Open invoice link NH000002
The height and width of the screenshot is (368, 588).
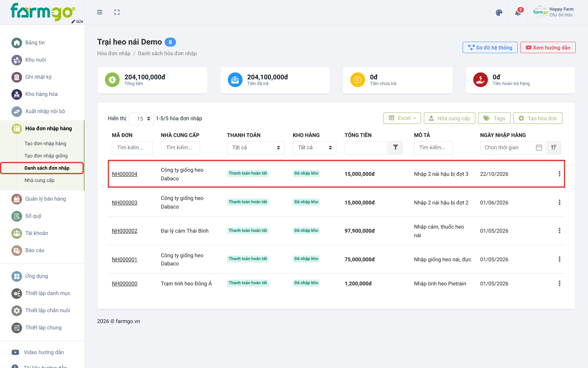tap(124, 231)
